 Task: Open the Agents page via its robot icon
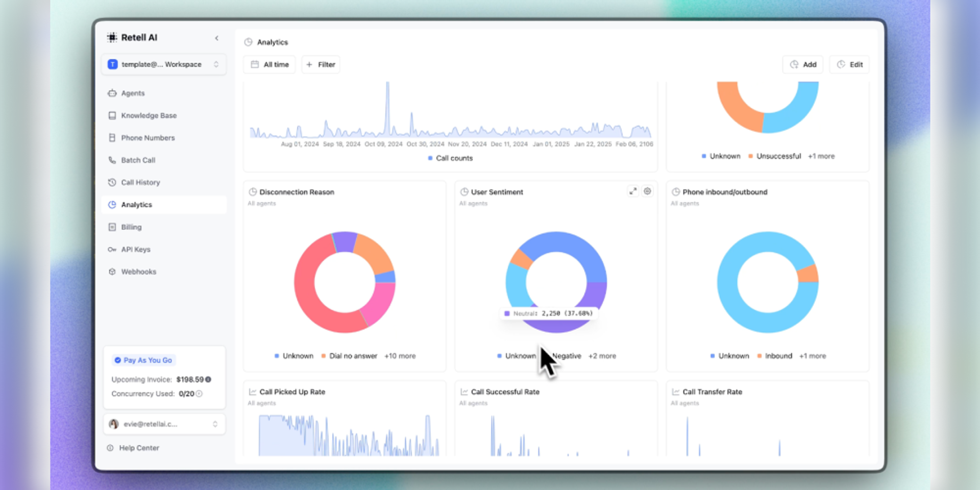pos(112,93)
